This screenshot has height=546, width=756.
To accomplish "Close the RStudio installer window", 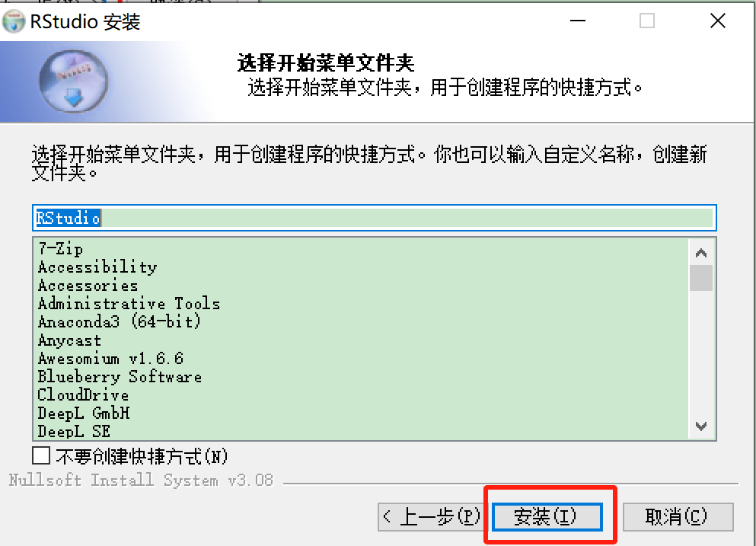I will click(x=718, y=21).
